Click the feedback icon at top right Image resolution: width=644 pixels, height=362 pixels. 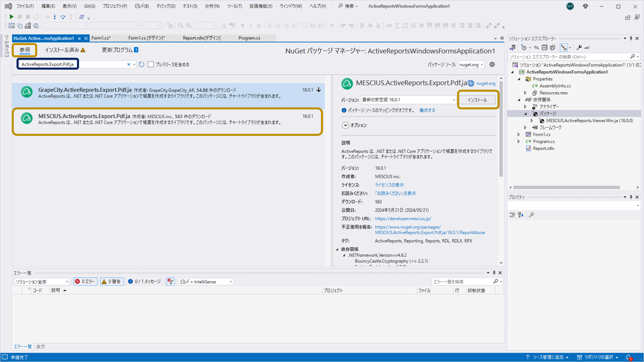click(637, 17)
